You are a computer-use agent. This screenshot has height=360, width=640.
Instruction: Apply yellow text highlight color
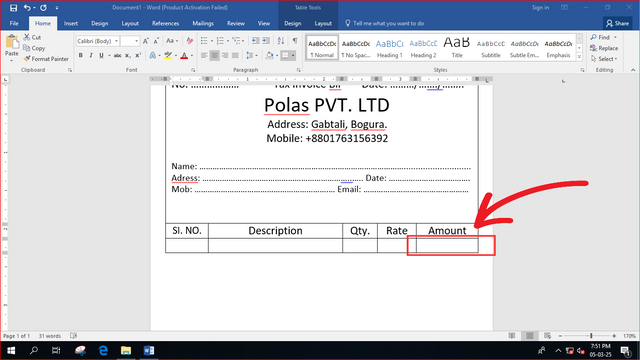tap(168, 56)
